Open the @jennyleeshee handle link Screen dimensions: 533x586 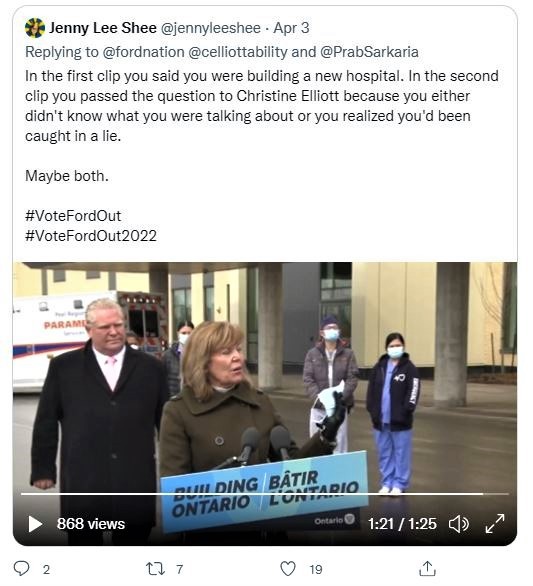pos(210,28)
